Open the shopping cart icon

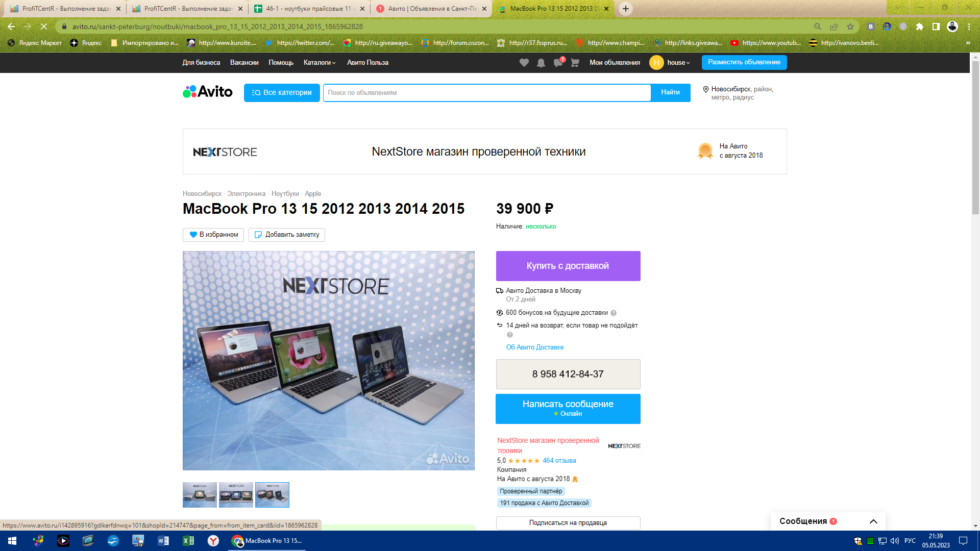(x=575, y=63)
